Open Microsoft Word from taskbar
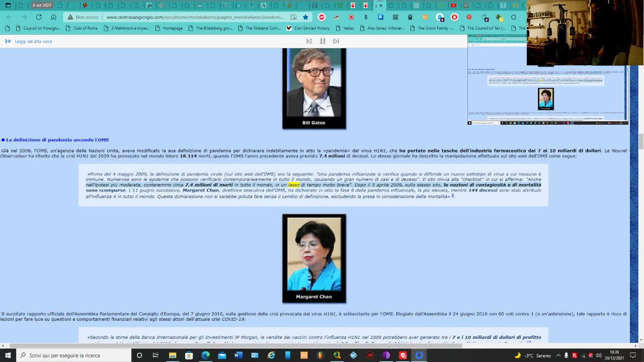The height and width of the screenshot is (362, 644). click(x=238, y=355)
